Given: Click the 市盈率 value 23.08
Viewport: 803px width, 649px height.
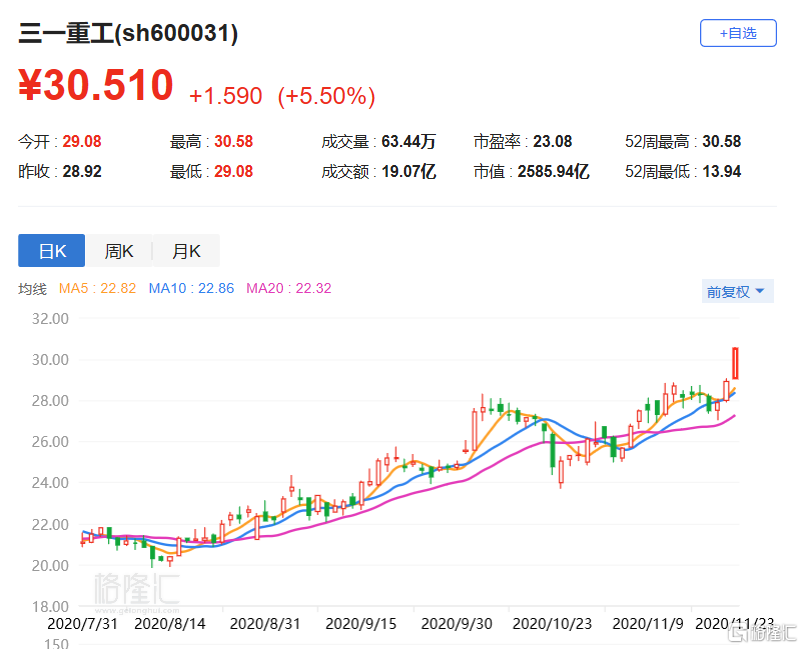Looking at the screenshot, I should coord(550,142).
